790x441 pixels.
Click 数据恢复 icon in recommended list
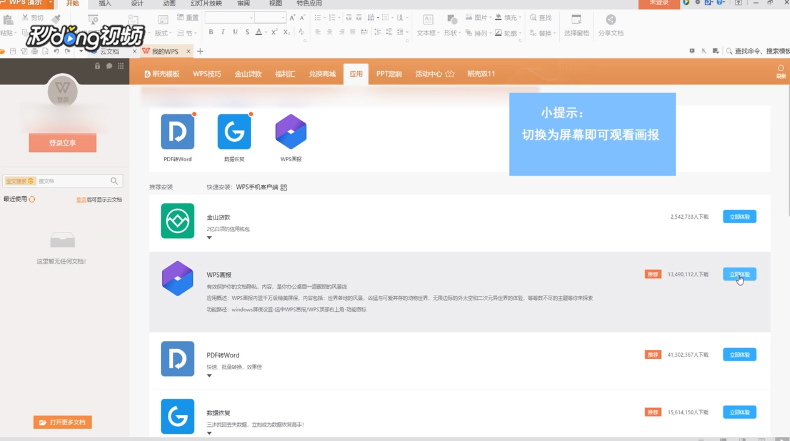point(177,416)
